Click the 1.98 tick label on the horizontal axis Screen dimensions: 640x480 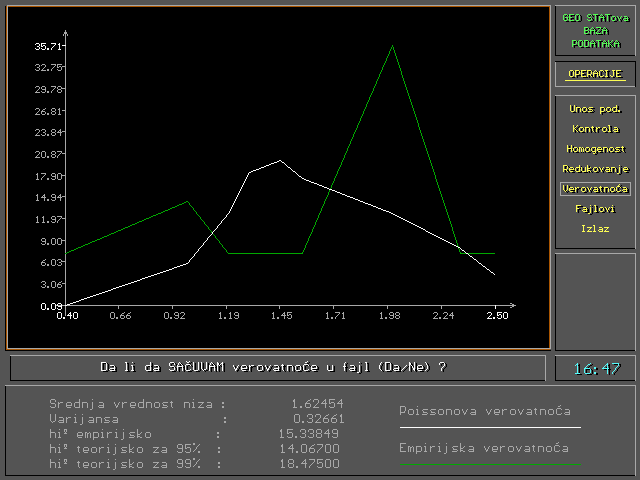389,316
